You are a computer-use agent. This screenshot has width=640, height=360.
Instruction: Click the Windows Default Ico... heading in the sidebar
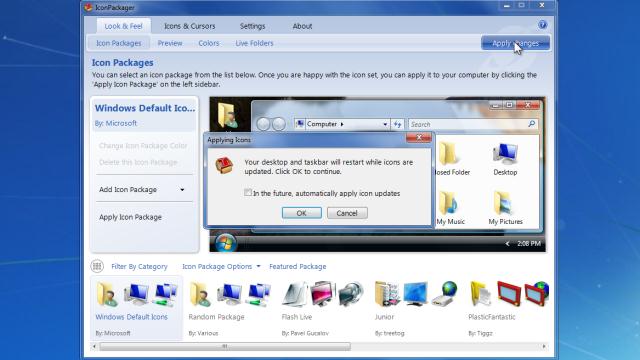tap(145, 108)
